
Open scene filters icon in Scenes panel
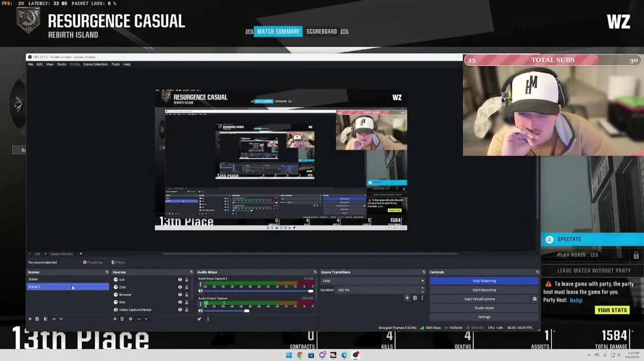tap(45, 319)
